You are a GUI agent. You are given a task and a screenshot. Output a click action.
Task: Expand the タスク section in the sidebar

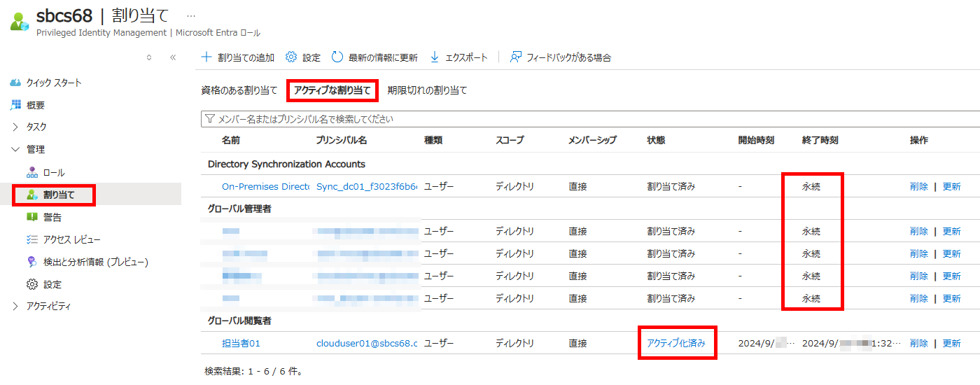point(16,127)
